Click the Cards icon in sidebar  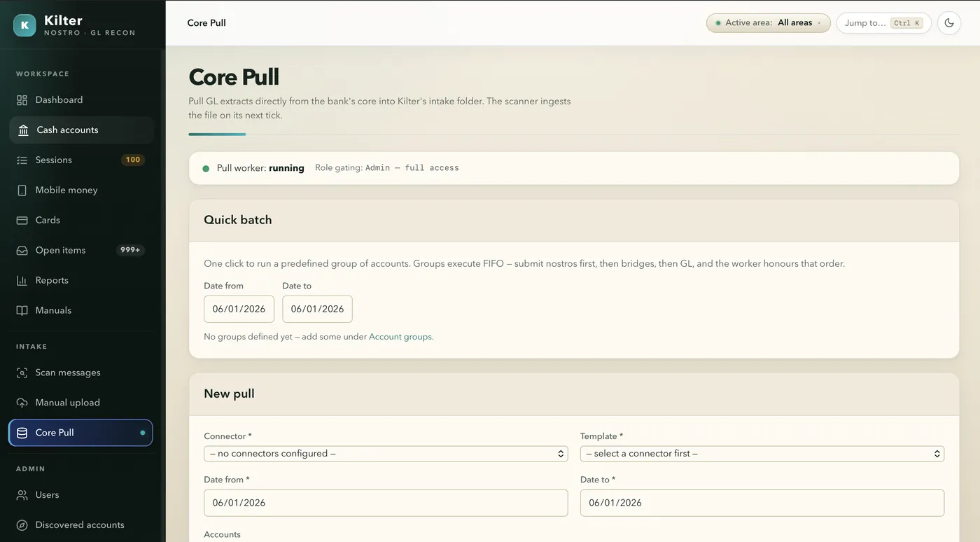22,221
